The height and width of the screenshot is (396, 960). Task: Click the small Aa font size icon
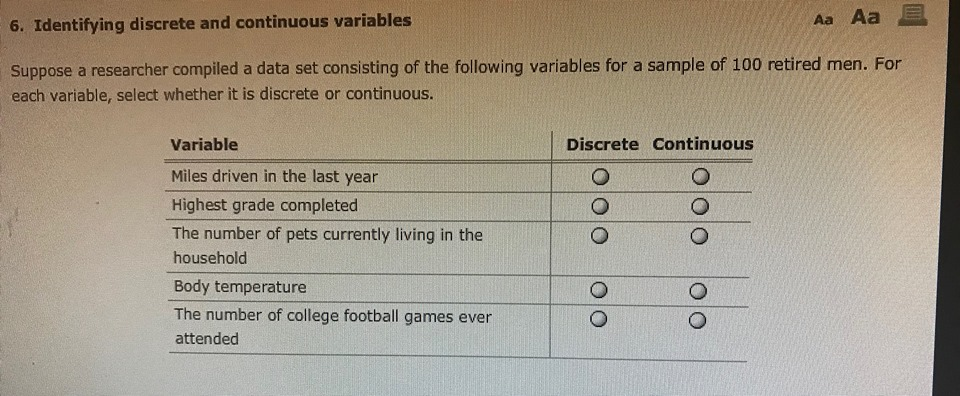coord(823,20)
